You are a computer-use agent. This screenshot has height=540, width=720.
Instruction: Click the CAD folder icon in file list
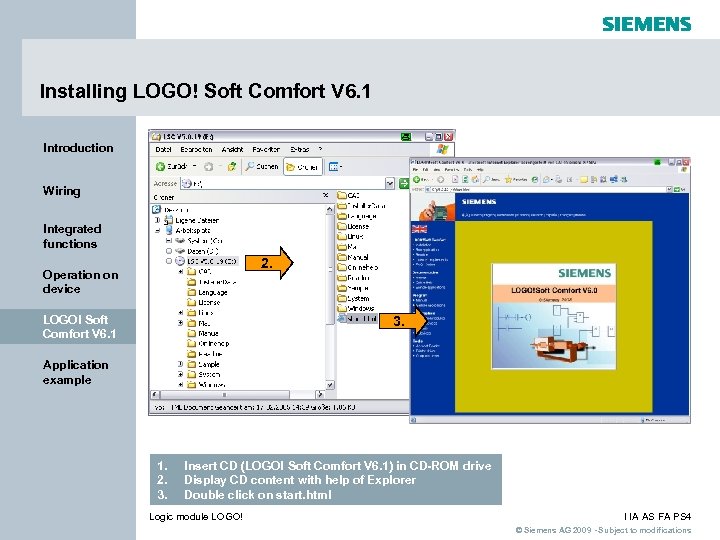[342, 196]
